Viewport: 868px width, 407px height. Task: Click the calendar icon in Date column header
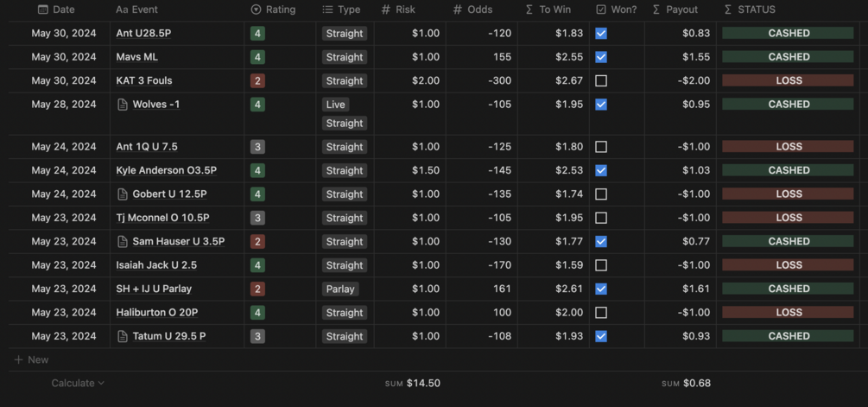[43, 10]
